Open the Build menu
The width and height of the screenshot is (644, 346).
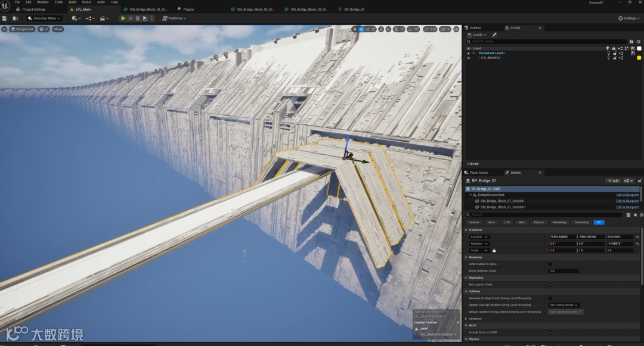72,2
